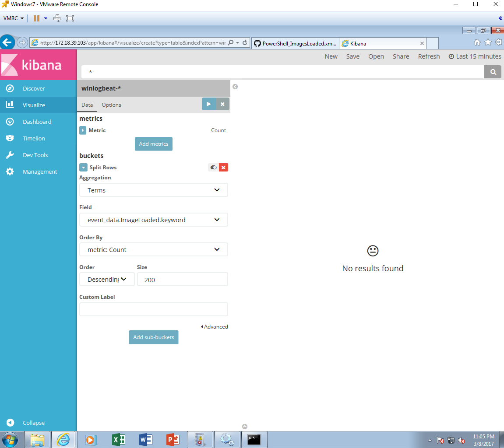Discard changes with the X button
This screenshot has width=504, height=448.
222,104
